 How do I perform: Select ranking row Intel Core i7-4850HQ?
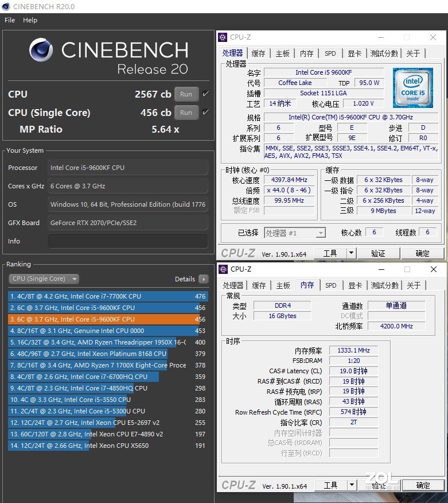[108, 388]
